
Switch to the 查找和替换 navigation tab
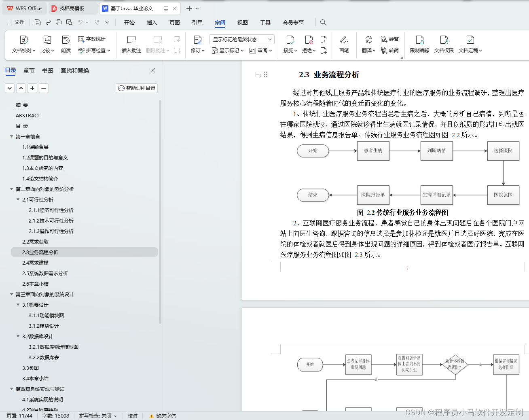[75, 70]
